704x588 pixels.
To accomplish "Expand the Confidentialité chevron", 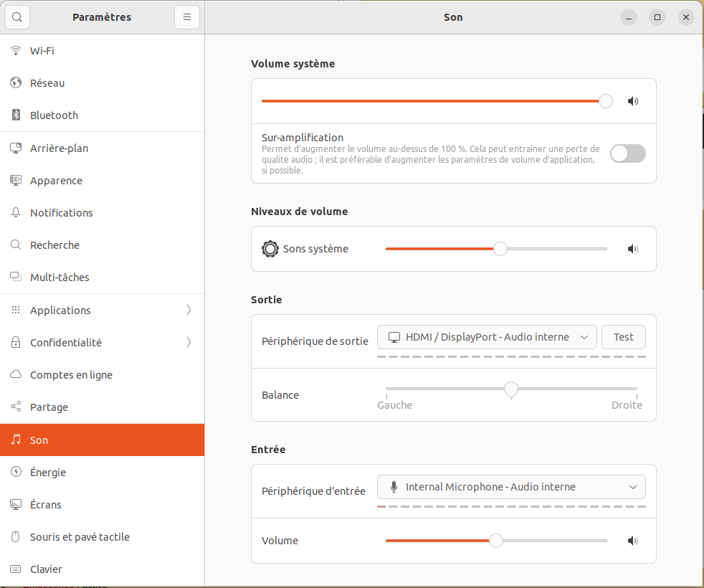I will [189, 342].
